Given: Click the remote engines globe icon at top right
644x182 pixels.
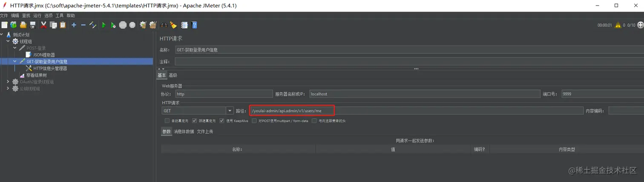Looking at the screenshot, I should coord(640,25).
